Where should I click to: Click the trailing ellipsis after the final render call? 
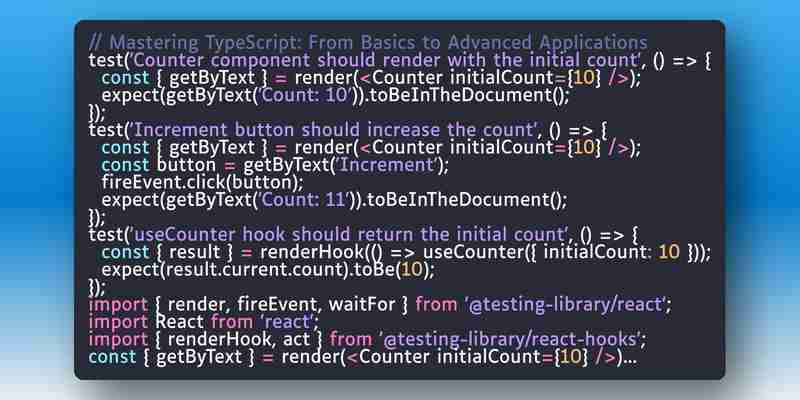(629, 361)
